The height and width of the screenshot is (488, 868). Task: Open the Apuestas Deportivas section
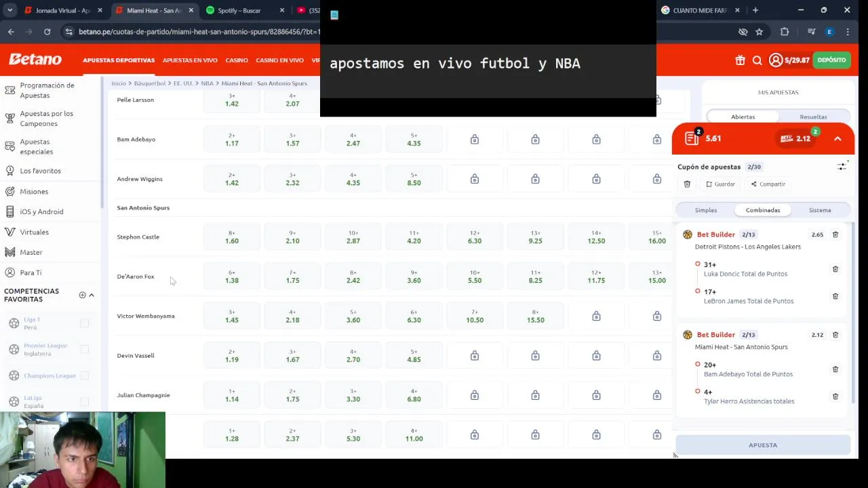119,60
